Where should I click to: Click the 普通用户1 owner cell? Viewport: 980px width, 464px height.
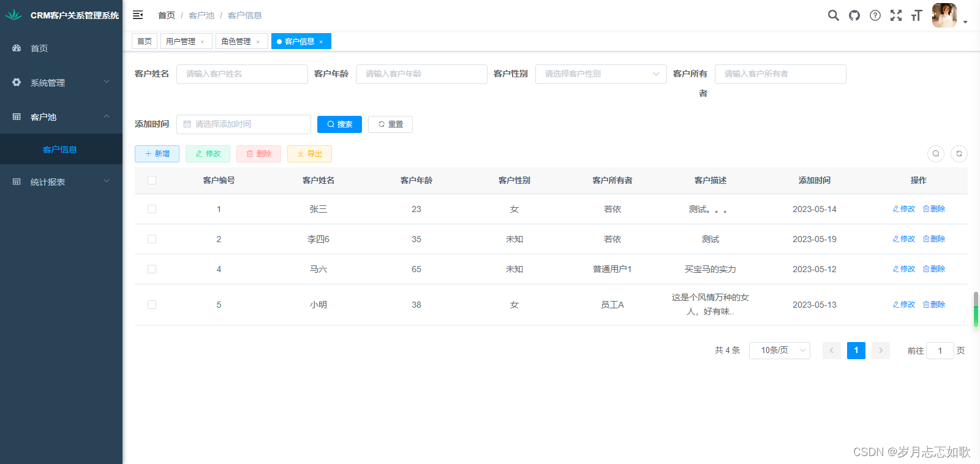(x=612, y=269)
